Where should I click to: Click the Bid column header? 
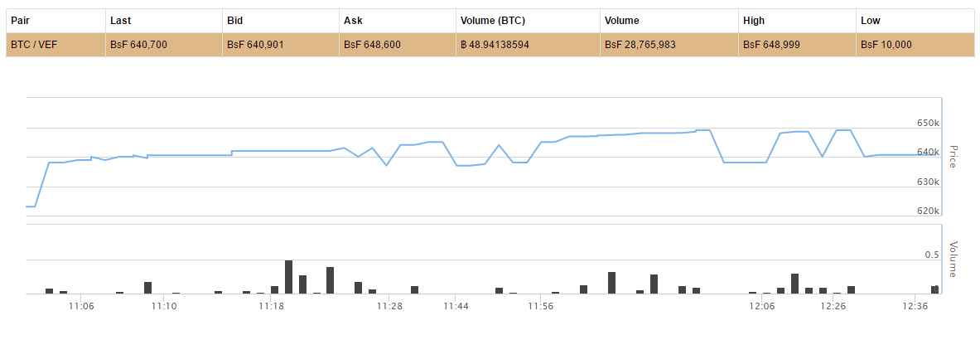pos(234,20)
